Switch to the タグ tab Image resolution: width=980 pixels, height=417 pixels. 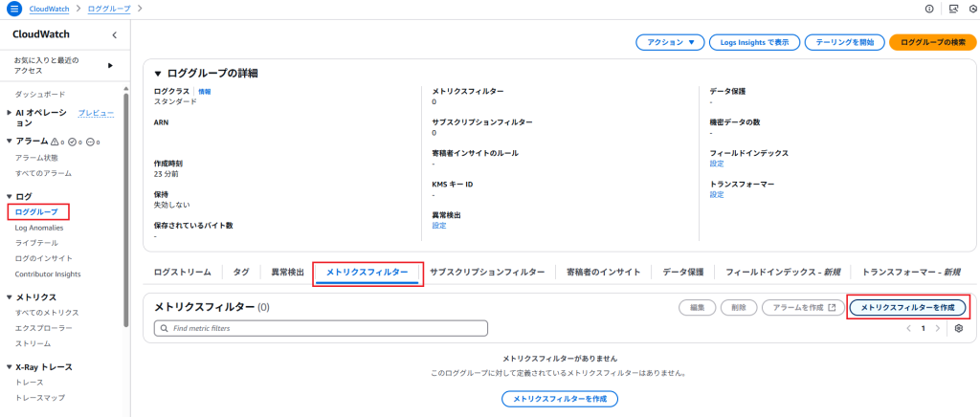click(x=241, y=273)
